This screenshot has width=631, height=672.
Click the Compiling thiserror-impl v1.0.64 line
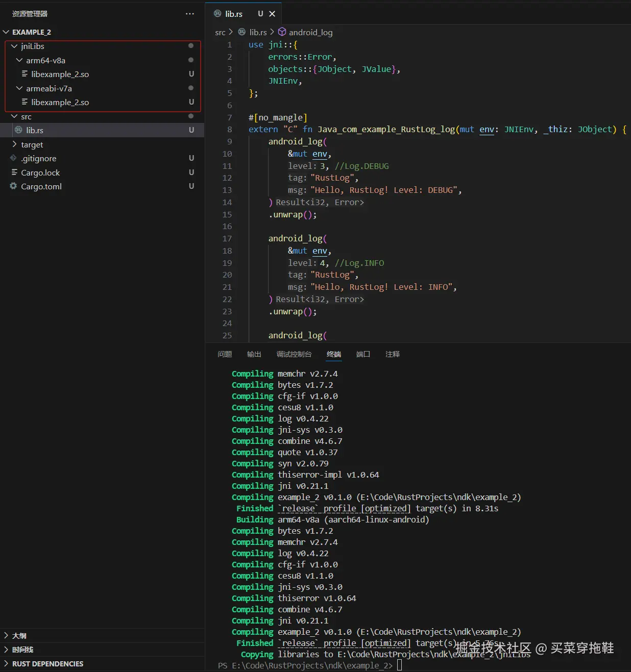(305, 475)
